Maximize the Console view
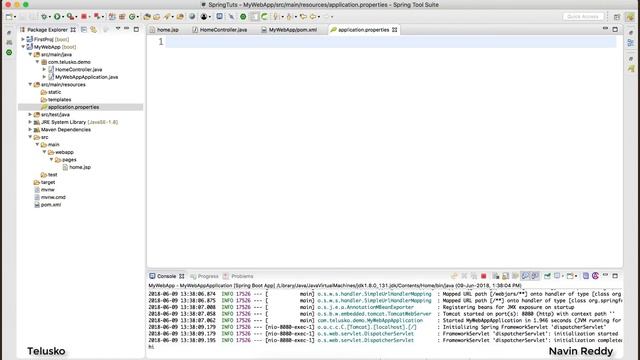Viewport: 640px width, 360px height. (x=615, y=276)
